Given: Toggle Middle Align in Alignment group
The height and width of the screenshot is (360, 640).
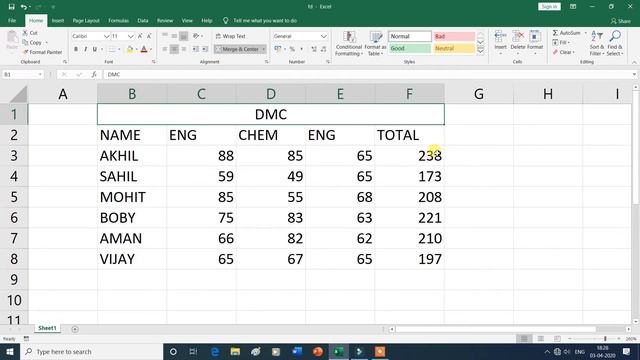Looking at the screenshot, I should (174, 36).
